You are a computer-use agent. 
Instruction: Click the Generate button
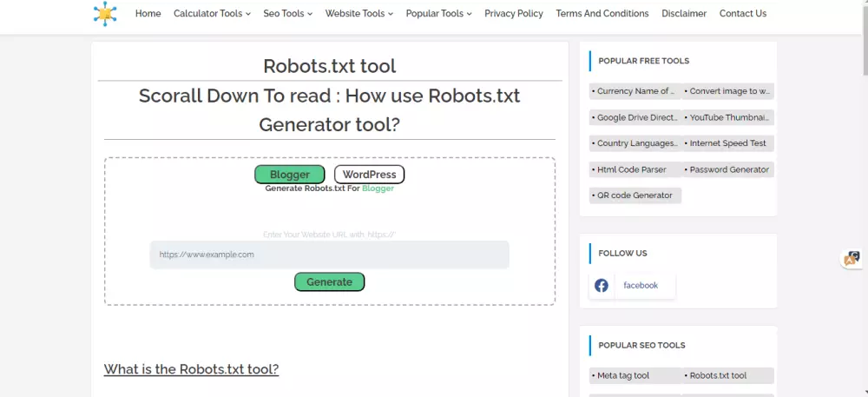329,281
